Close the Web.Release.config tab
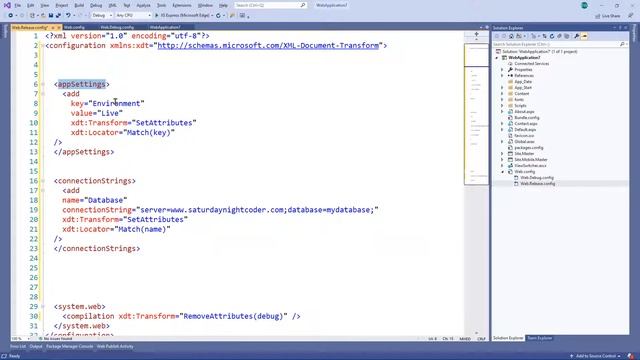 [59, 27]
